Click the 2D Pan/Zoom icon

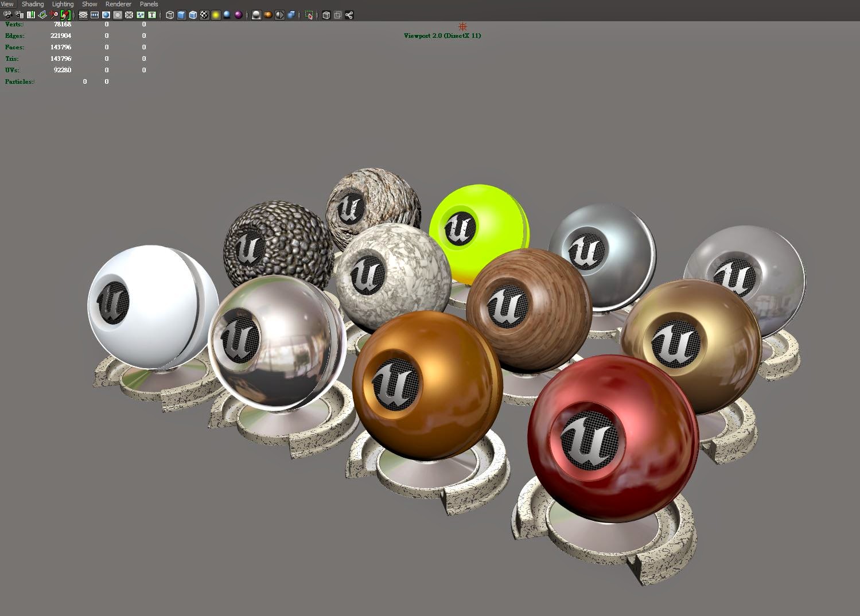point(54,15)
